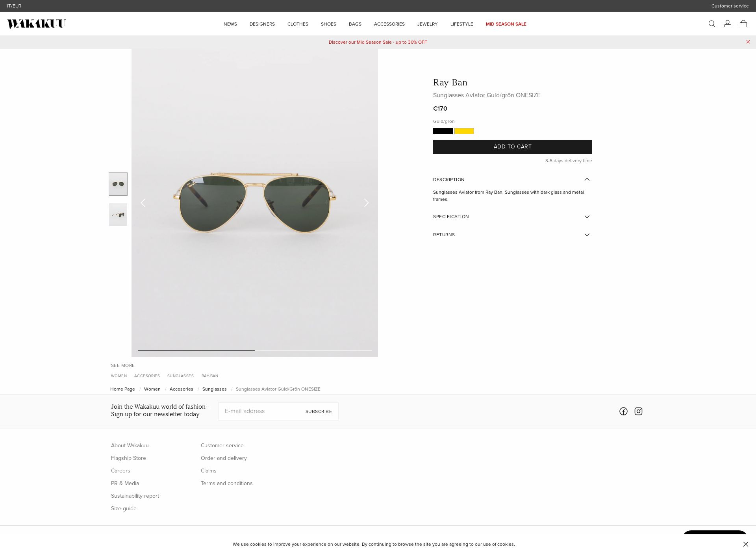This screenshot has width=756, height=554.
Task: Click the Ray-Ban brand heading
Action: coord(450,83)
